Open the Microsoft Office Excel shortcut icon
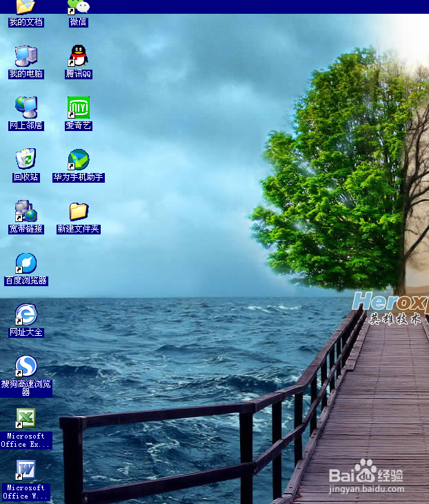Screen dimensions: 429x504 pos(26,419)
